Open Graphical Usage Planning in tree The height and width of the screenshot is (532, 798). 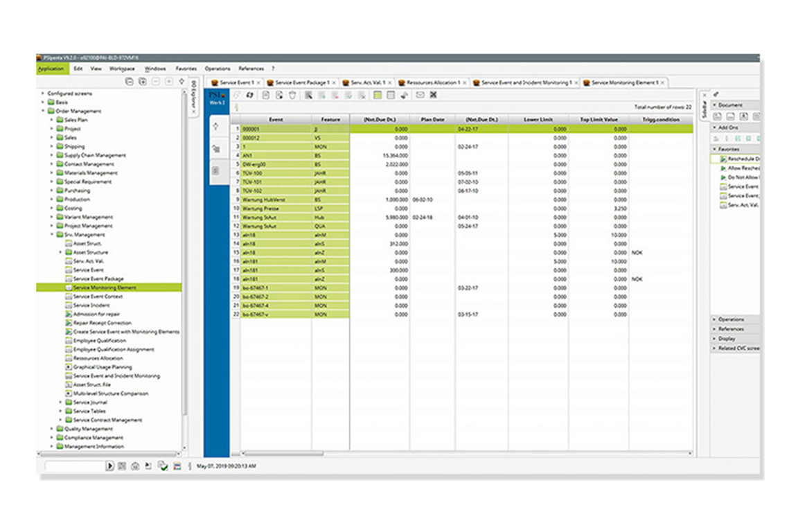103,367
